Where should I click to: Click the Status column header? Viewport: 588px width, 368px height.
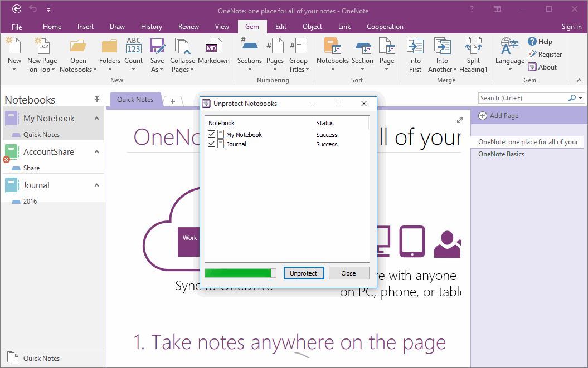click(x=341, y=123)
